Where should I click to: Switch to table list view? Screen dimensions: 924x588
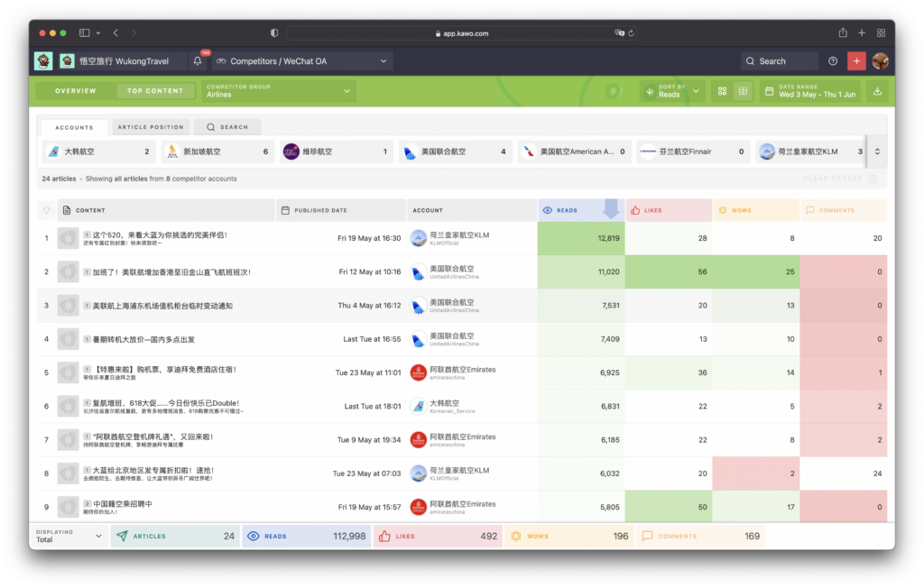point(744,91)
